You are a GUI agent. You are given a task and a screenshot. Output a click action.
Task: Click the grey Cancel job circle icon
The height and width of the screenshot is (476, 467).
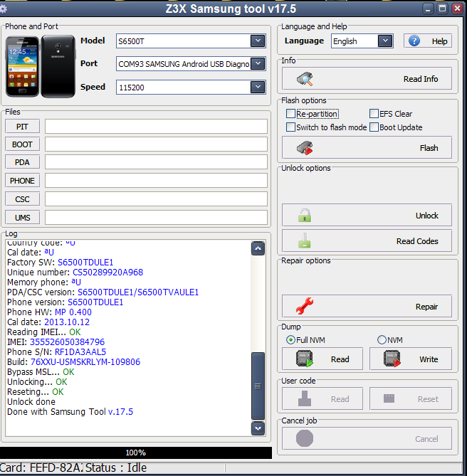[x=305, y=438]
